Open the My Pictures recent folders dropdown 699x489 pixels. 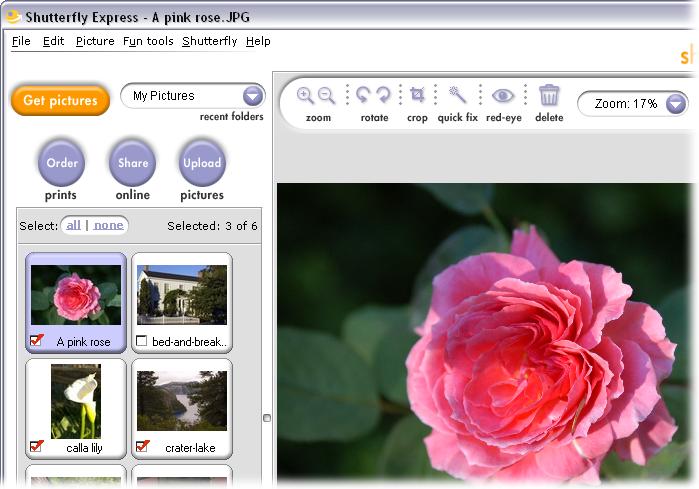(x=253, y=96)
